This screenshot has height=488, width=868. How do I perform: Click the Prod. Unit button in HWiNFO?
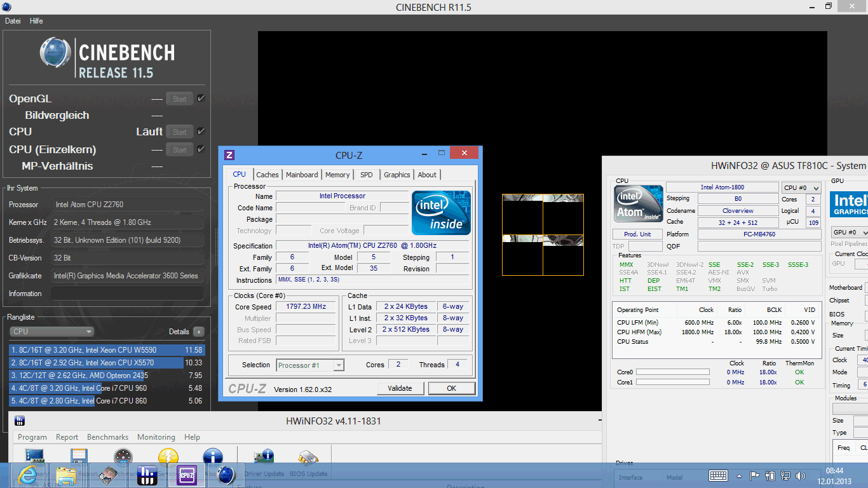pos(637,234)
